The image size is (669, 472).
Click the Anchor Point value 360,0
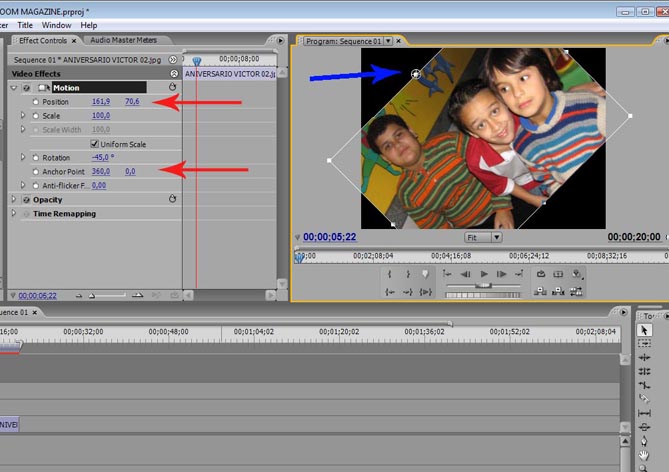click(101, 172)
